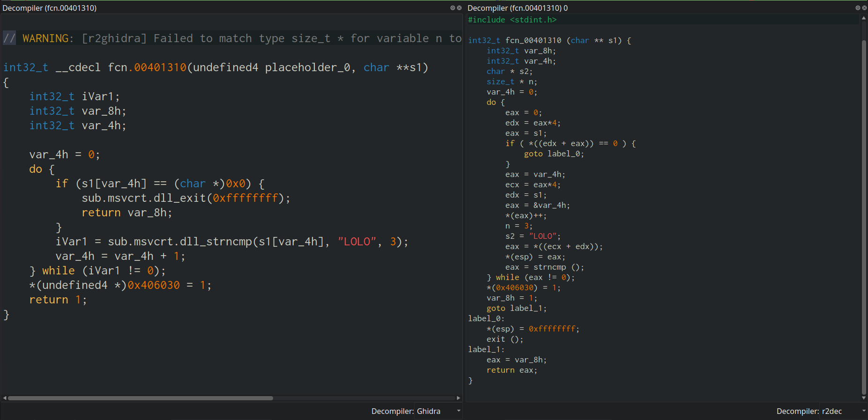This screenshot has width=868, height=420.
Task: Open the r2dec decompiler selection dropdown
Action: pos(843,411)
